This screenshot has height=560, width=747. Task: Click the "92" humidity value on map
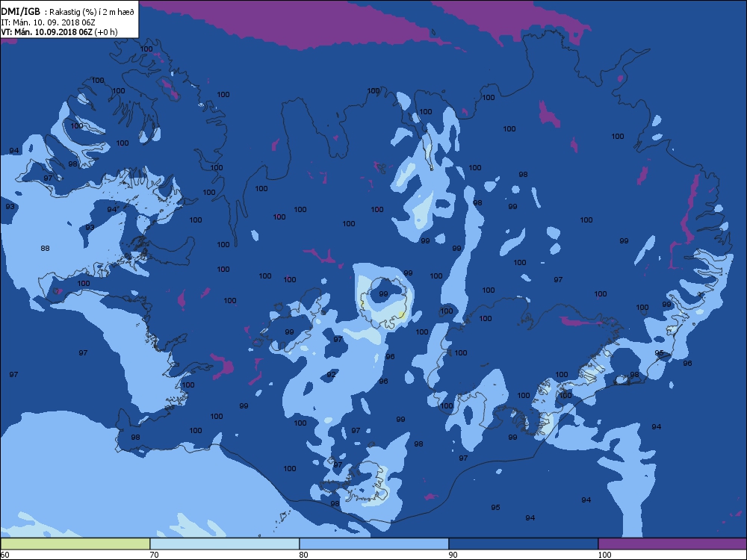(x=331, y=374)
